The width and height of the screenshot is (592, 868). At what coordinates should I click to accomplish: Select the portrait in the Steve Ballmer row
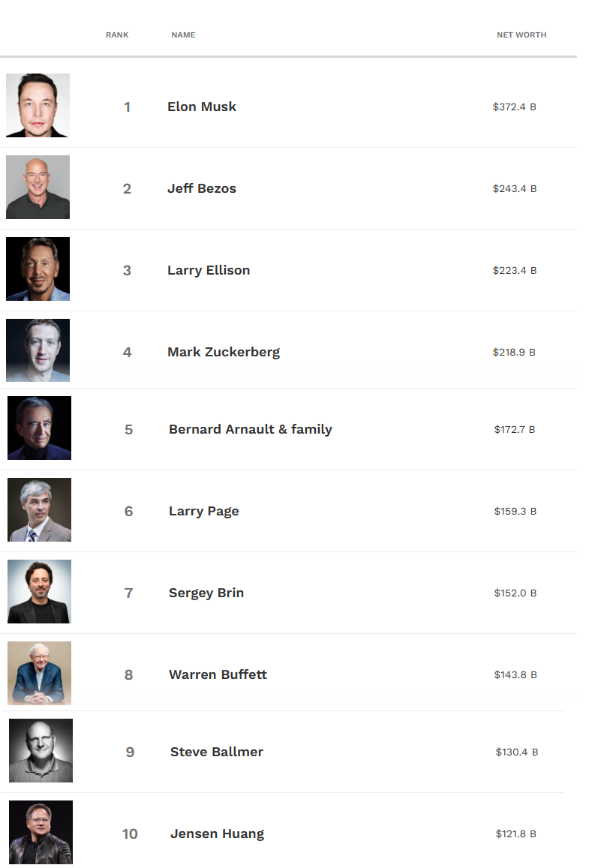(x=41, y=751)
